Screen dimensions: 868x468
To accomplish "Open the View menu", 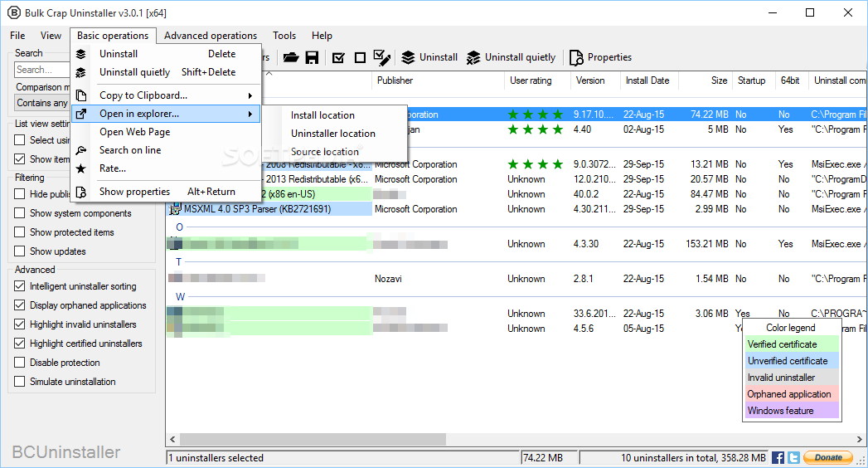I will 51,36.
